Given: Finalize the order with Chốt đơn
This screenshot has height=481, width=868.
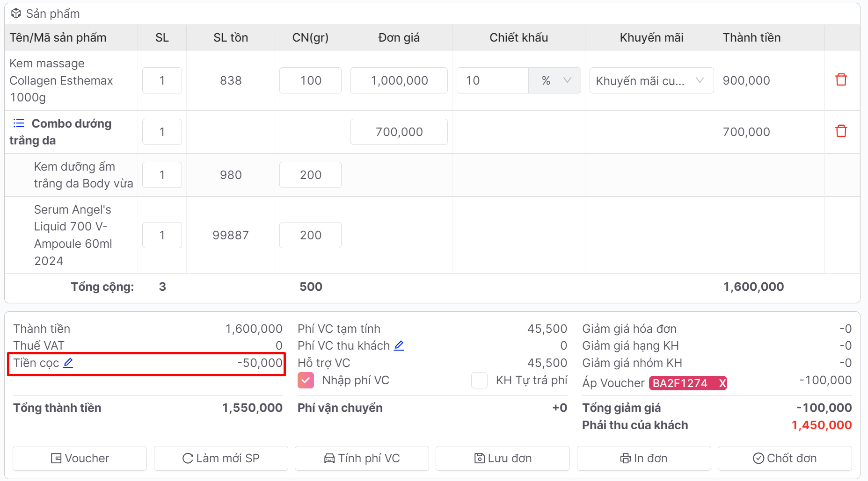Looking at the screenshot, I should coord(784,458).
